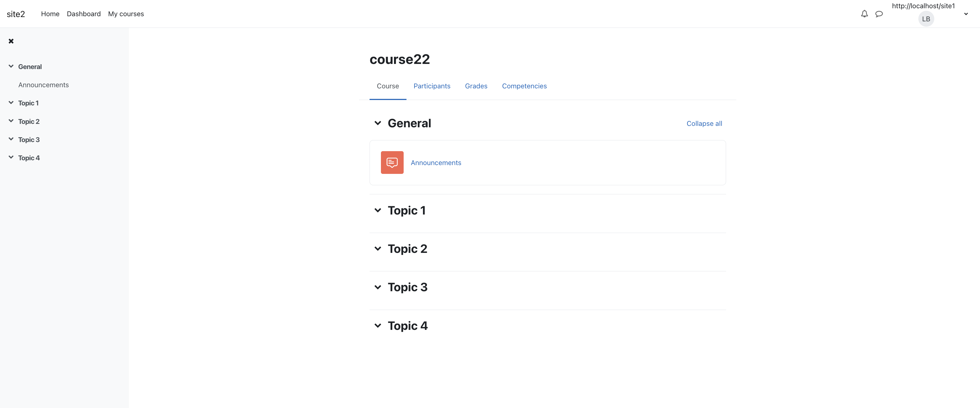Screen dimensions: 980x408
Task: Click the main General section heading
Action: 409,123
